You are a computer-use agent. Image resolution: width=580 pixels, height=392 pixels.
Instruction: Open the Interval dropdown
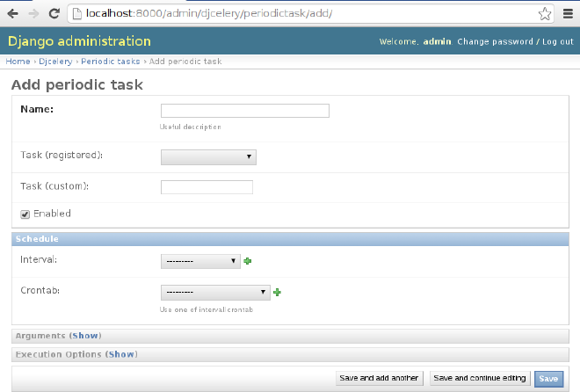pyautogui.click(x=200, y=261)
